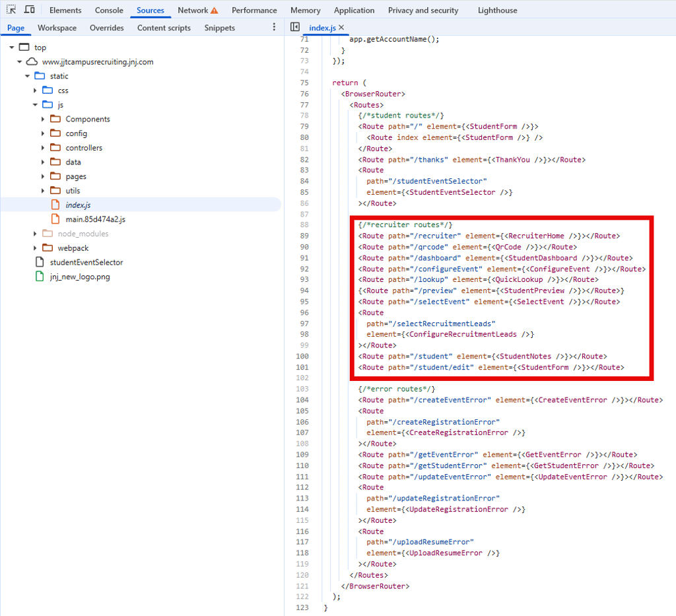
Task: Expand the controllers folder
Action: [x=43, y=148]
